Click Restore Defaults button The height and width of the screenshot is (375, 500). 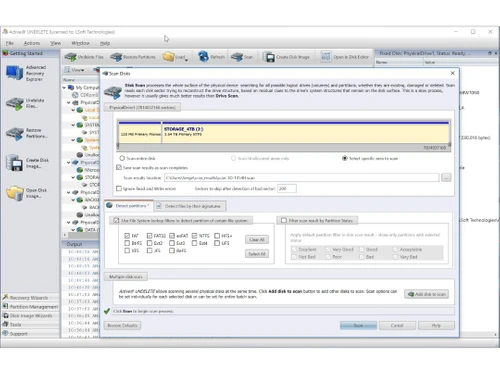pyautogui.click(x=122, y=325)
